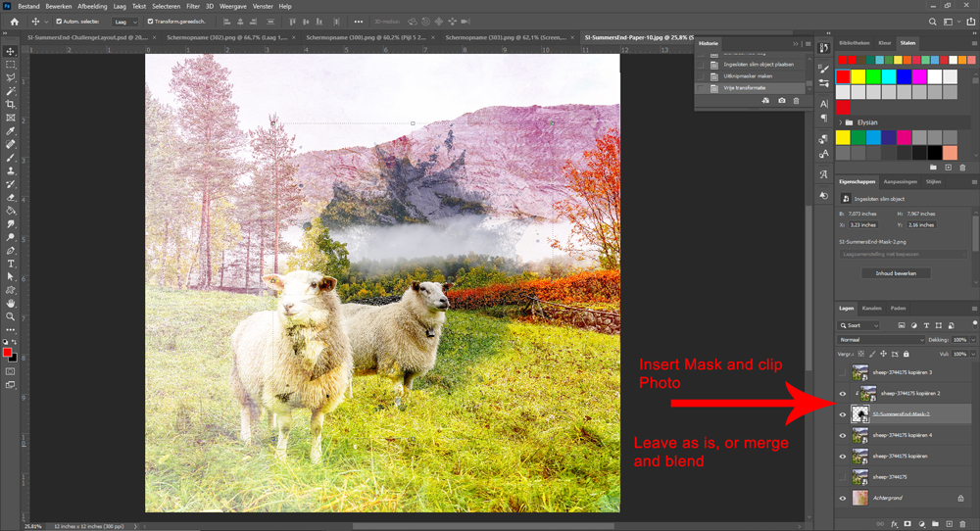The height and width of the screenshot is (531, 980).
Task: Open the Bestand menu
Action: coord(28,6)
